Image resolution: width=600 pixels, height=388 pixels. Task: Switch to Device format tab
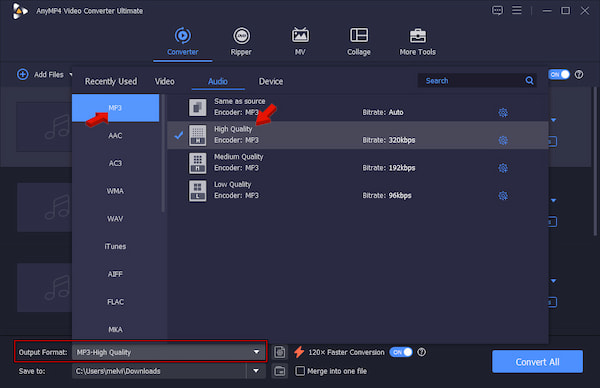[271, 81]
